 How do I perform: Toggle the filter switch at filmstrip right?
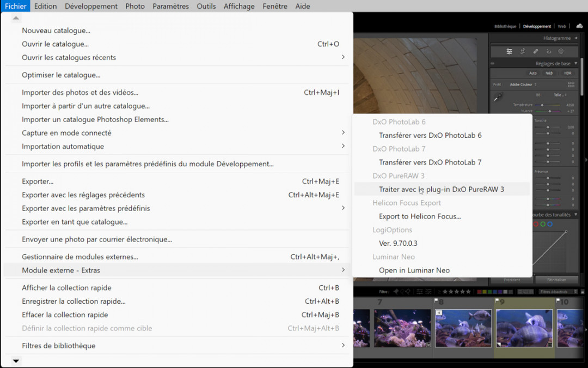coord(583,292)
